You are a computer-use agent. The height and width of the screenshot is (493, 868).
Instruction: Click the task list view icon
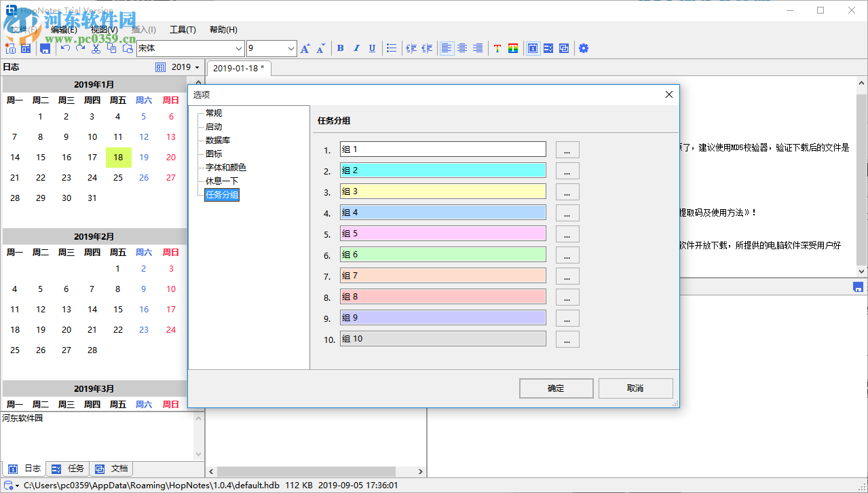pyautogui.click(x=548, y=48)
